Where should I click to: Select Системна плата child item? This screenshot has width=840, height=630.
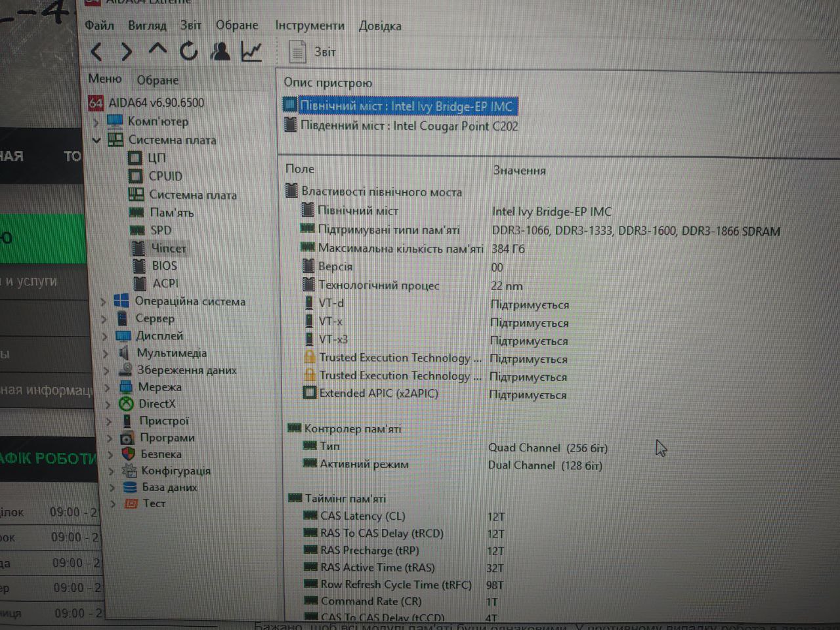(x=193, y=195)
